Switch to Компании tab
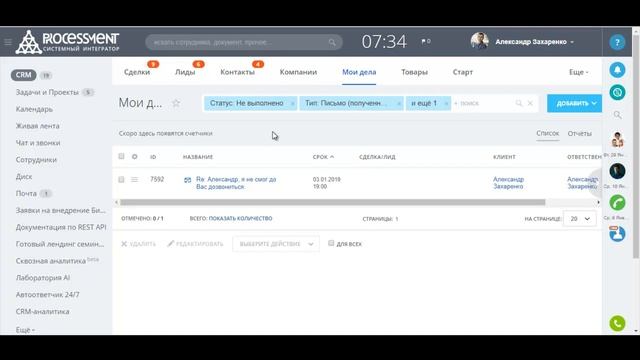This screenshot has height=360, width=640. point(298,72)
